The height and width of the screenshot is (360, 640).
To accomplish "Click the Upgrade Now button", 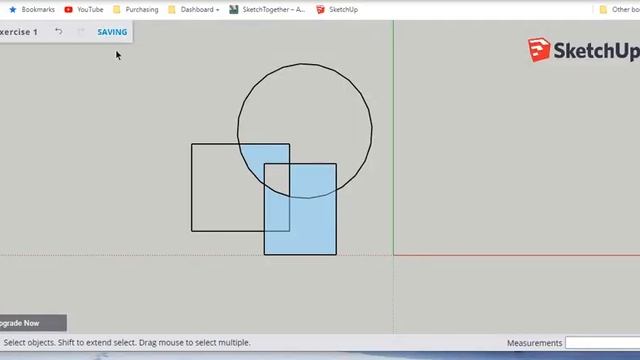I will pyautogui.click(x=33, y=323).
